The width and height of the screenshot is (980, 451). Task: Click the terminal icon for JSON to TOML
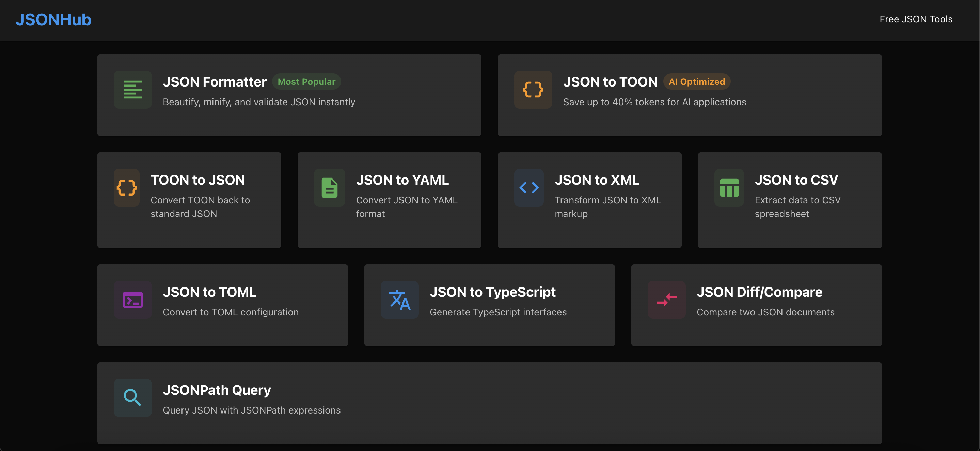[133, 300]
